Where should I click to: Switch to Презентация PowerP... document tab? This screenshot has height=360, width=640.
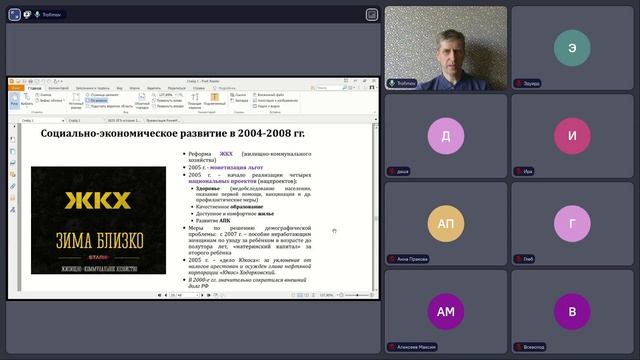[x=162, y=120]
